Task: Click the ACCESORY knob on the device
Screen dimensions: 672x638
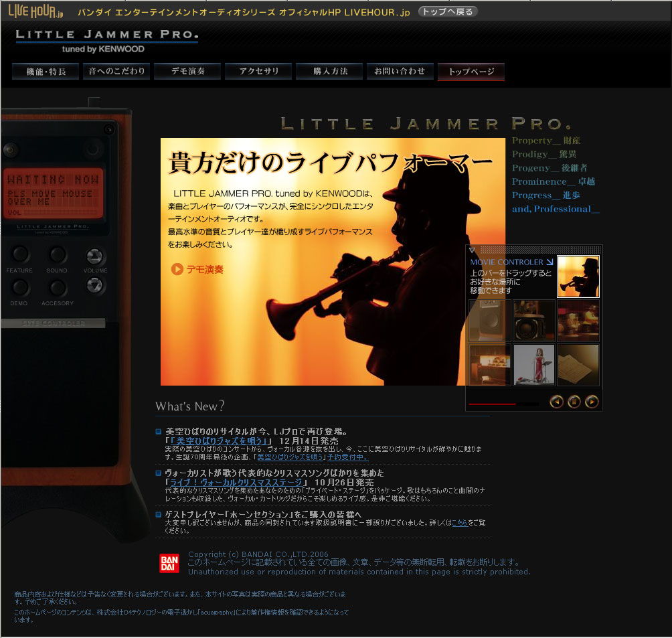Action: (x=57, y=287)
